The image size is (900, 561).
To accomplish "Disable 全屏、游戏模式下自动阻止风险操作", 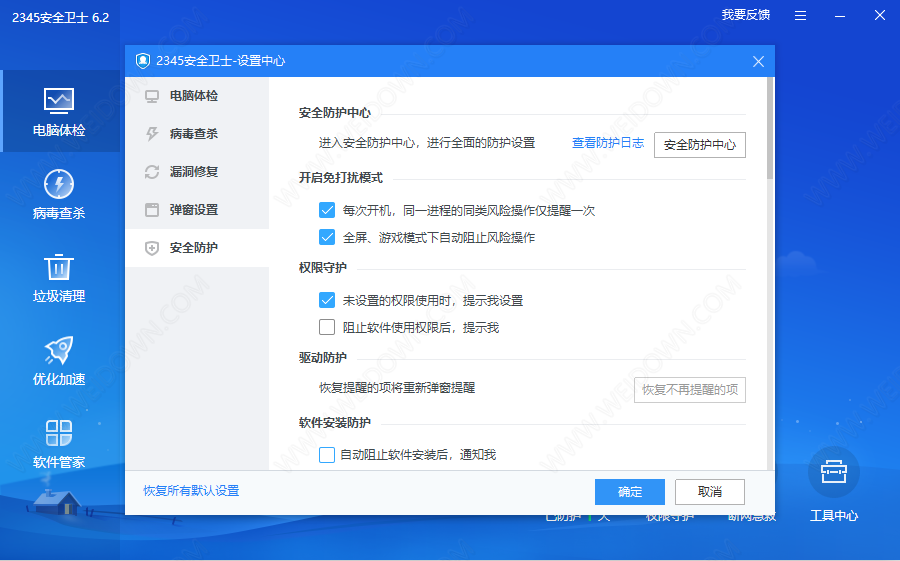I will [326, 237].
